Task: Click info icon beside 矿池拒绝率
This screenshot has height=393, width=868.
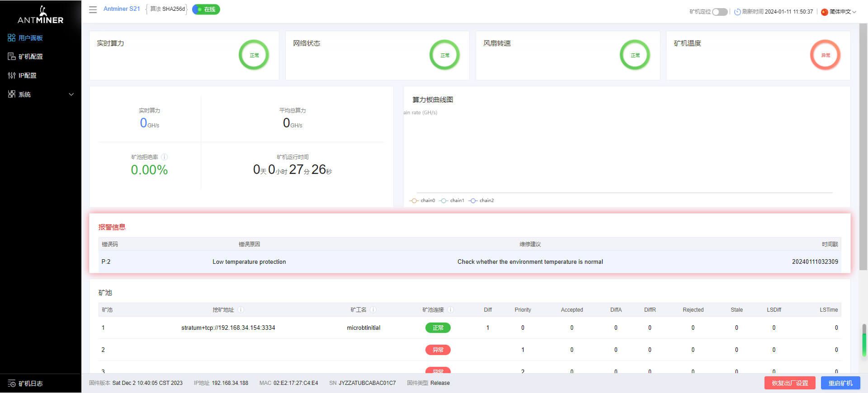Action: [165, 157]
